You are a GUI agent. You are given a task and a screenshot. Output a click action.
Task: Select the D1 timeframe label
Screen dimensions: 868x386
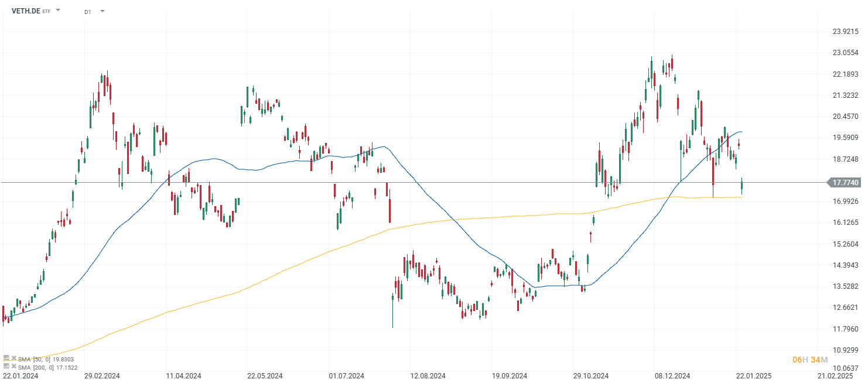88,12
